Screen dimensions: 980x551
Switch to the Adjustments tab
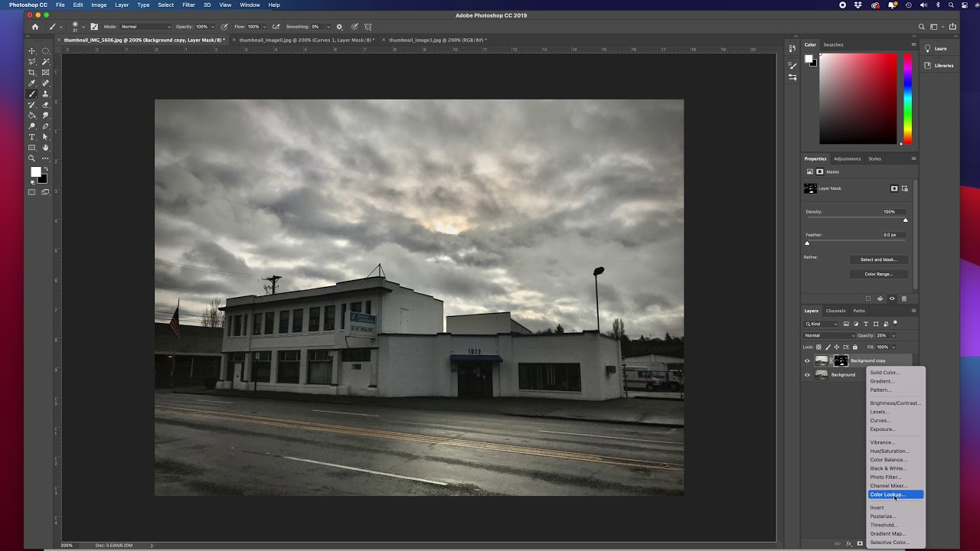coord(847,158)
